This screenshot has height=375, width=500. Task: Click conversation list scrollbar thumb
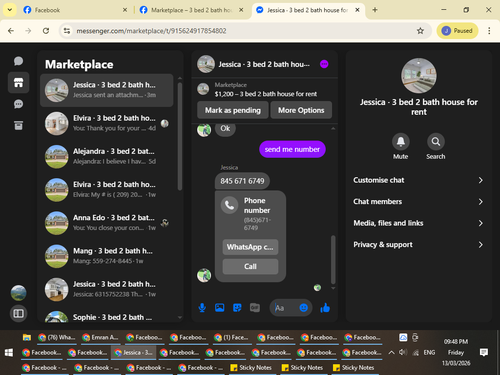click(x=180, y=136)
